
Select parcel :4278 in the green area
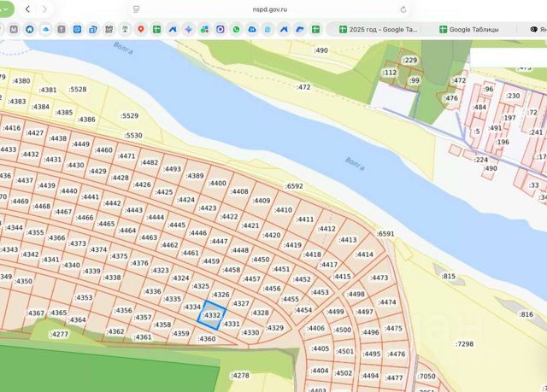tap(240, 376)
